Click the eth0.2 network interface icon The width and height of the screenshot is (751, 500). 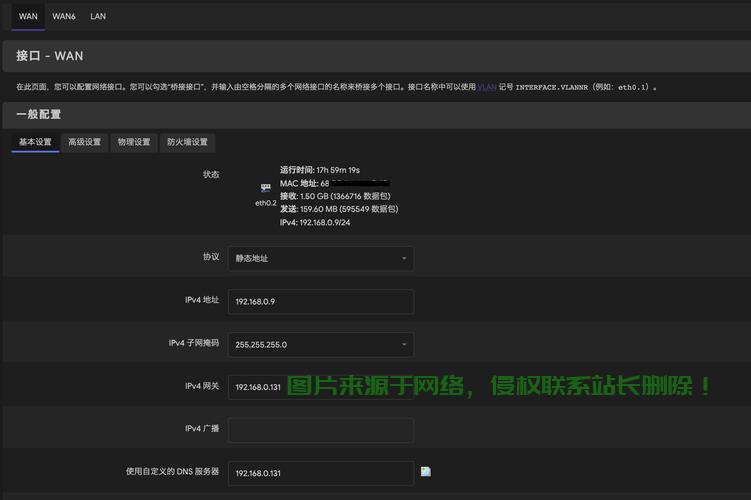pyautogui.click(x=266, y=188)
